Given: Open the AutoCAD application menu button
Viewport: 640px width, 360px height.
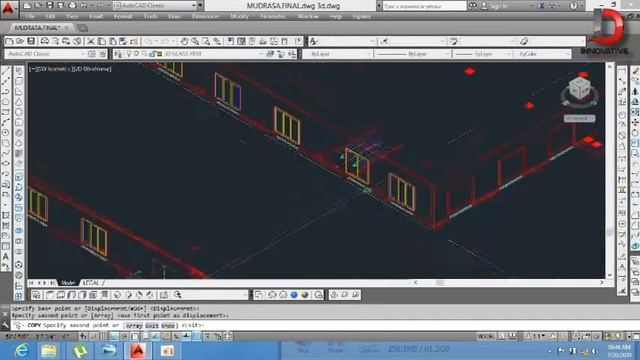Looking at the screenshot, I should click(x=8, y=8).
